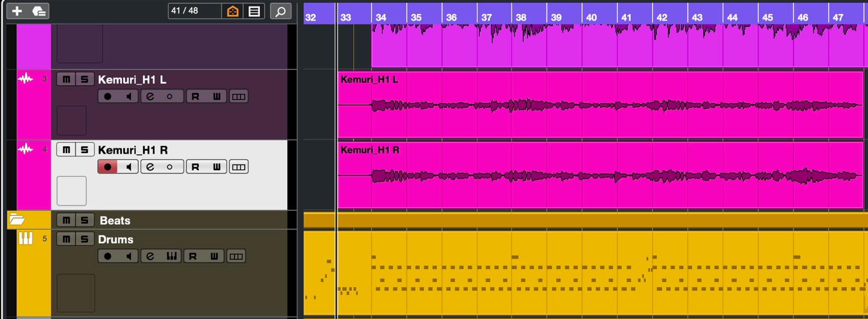
Task: Toggle the track list filter icon
Action: coord(254,11)
